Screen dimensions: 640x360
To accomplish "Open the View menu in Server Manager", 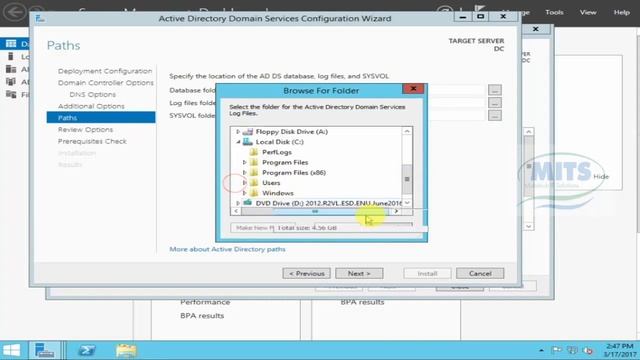I will coord(588,12).
